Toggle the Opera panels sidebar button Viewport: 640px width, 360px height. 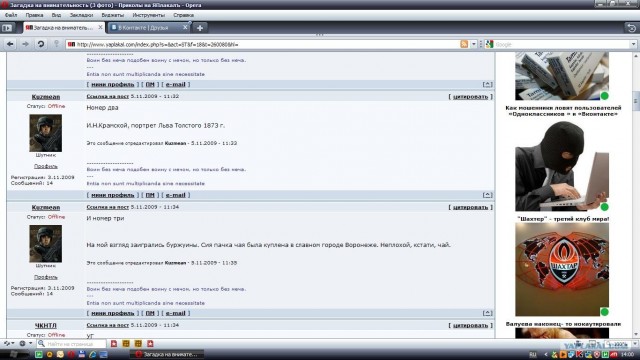[x=7, y=28]
